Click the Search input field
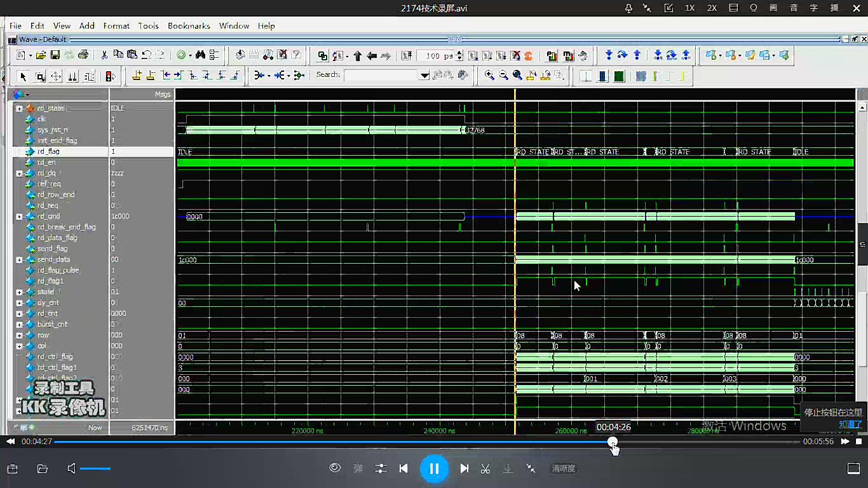This screenshot has height=488, width=868. point(381,76)
